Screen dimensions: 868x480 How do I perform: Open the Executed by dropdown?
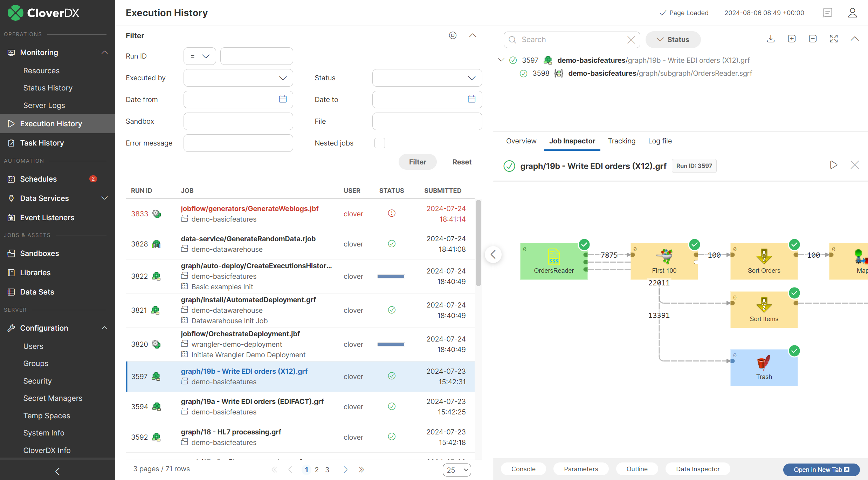point(238,78)
